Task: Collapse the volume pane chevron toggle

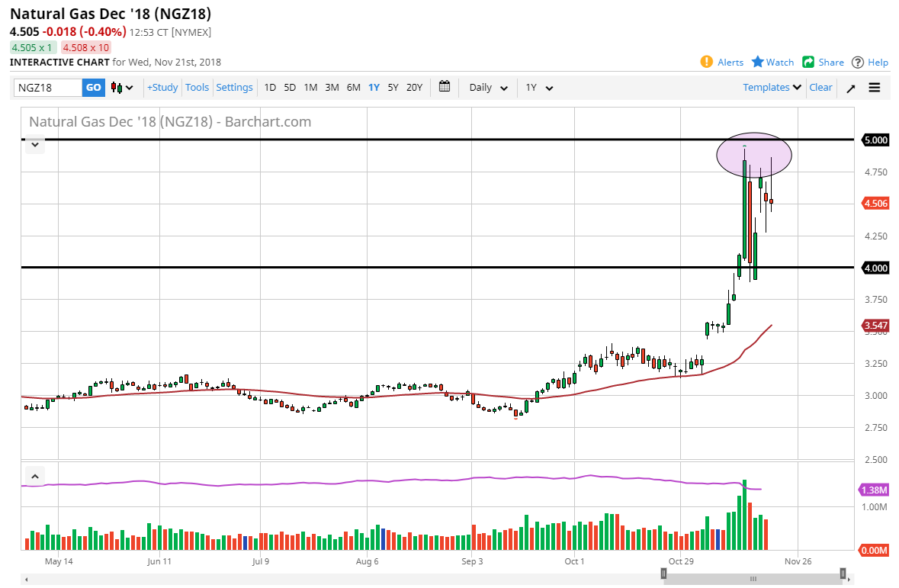Action: pyautogui.click(x=34, y=476)
